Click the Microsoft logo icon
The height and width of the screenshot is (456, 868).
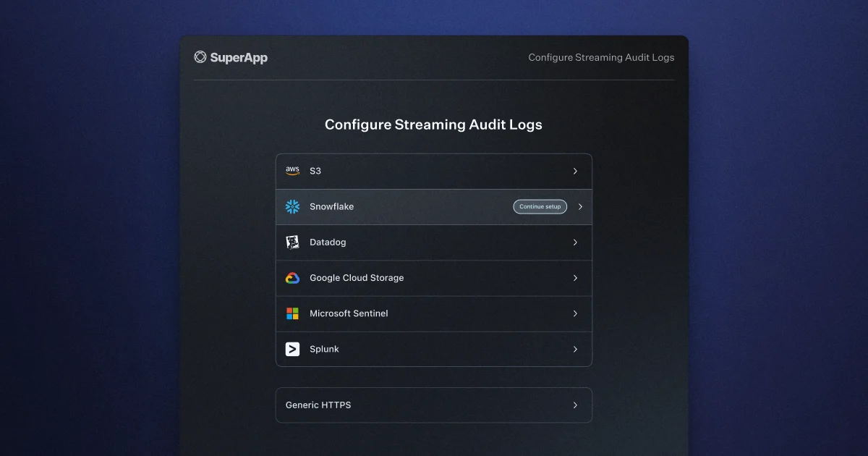tap(292, 313)
